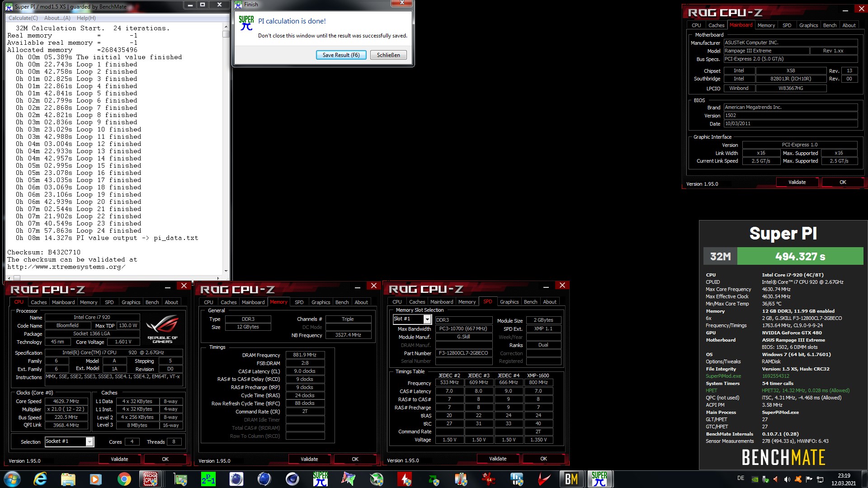Click Rampage III Extreme model field
Screen dimensions: 868x488
766,51
